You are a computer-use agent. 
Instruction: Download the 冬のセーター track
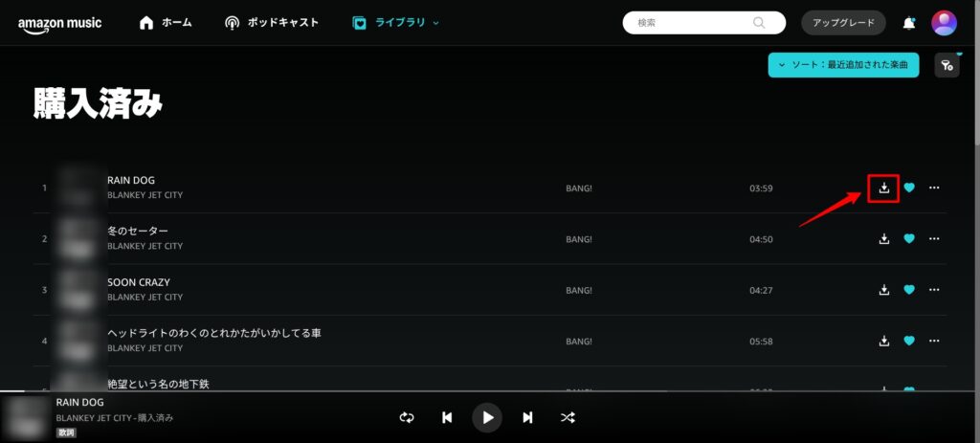884,238
